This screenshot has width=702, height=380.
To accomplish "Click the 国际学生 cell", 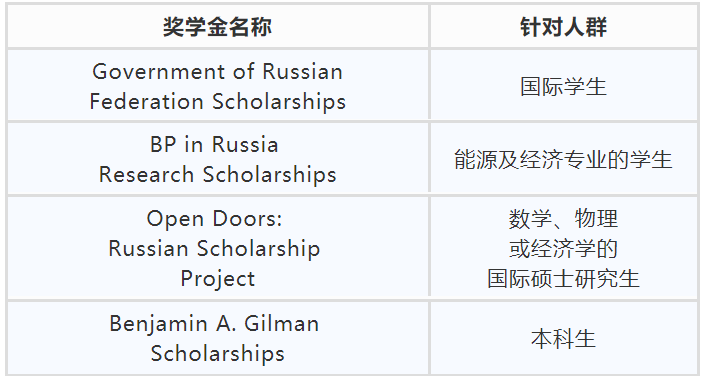I will (x=563, y=85).
